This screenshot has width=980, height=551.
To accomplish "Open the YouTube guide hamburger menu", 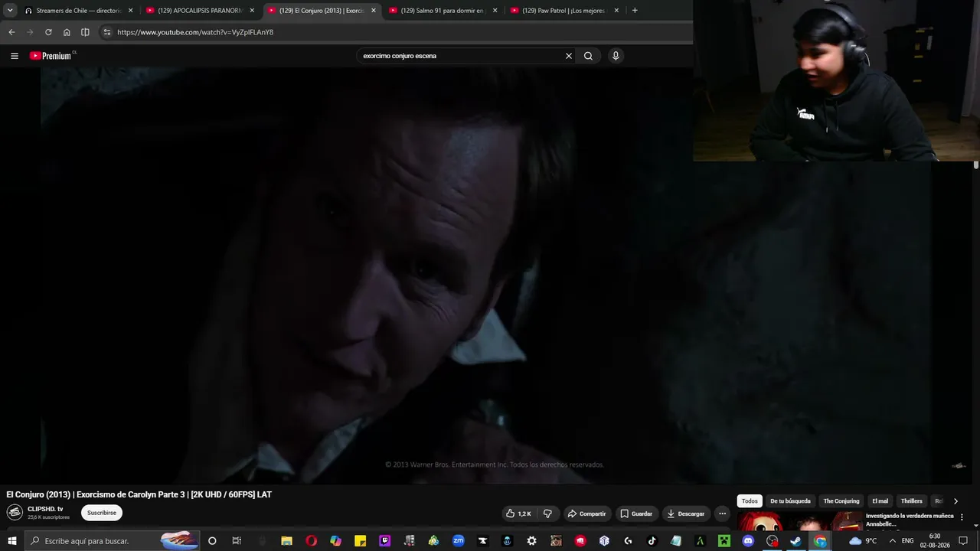I will click(x=15, y=56).
